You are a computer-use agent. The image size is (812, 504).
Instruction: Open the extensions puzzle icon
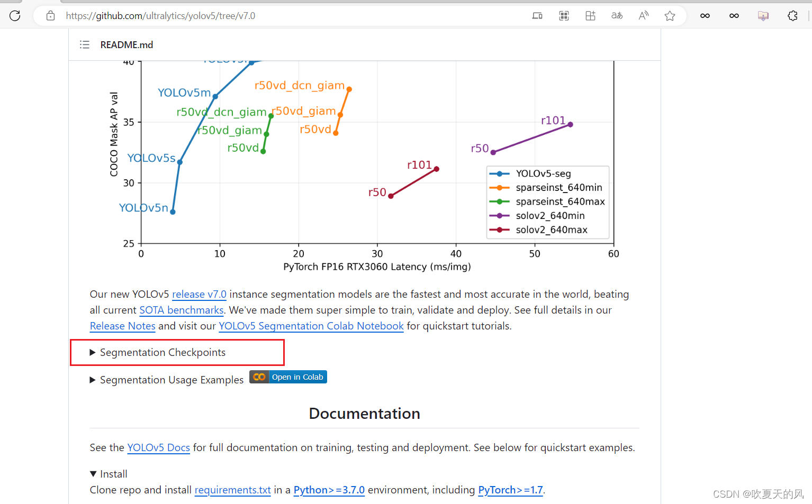[792, 16]
